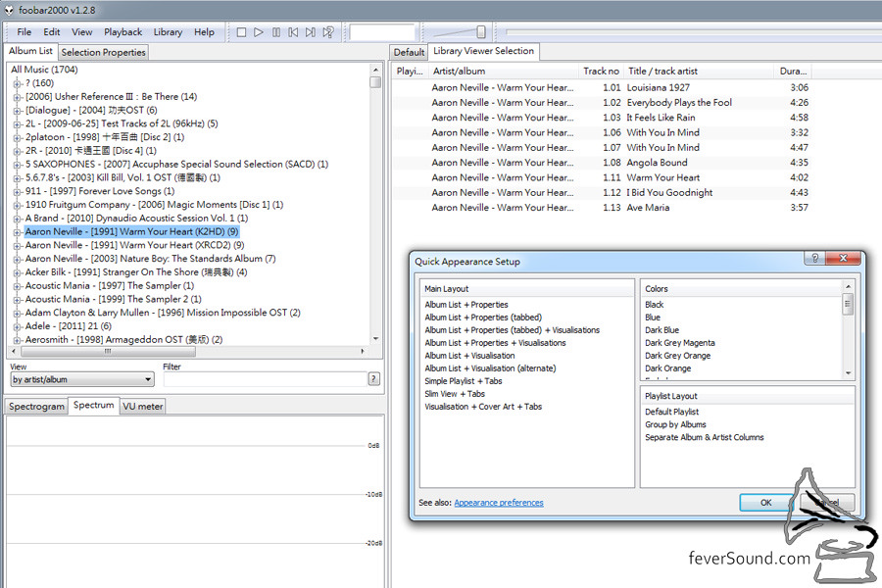This screenshot has height=588, width=882.
Task: Select the Dark Blue color scheme
Action: 662,330
